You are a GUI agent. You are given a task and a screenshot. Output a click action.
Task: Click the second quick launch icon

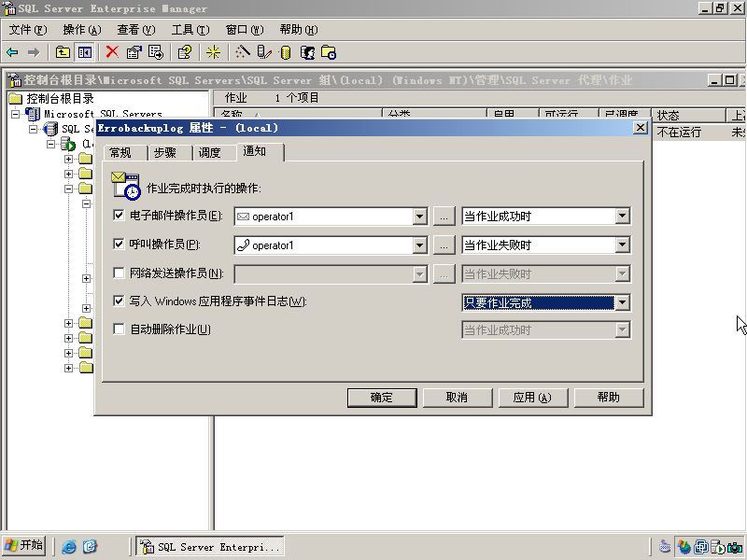(90, 546)
